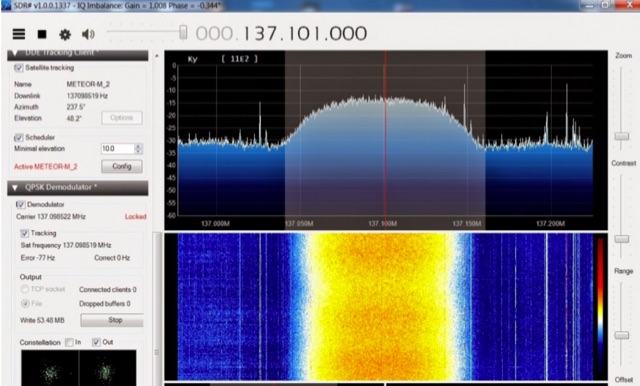Screen dimensions: 640x386
Task: Click the [ 11E2 ] label in the spectrum
Action: coord(240,59)
